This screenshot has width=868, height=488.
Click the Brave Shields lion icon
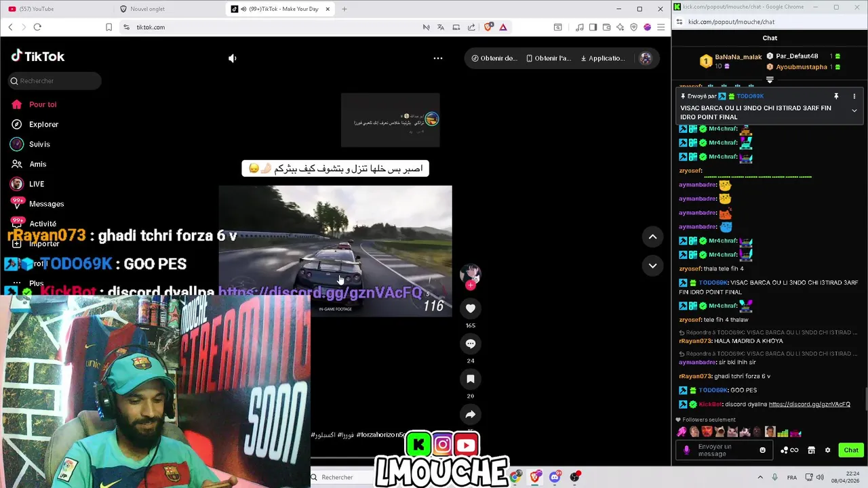tap(488, 27)
